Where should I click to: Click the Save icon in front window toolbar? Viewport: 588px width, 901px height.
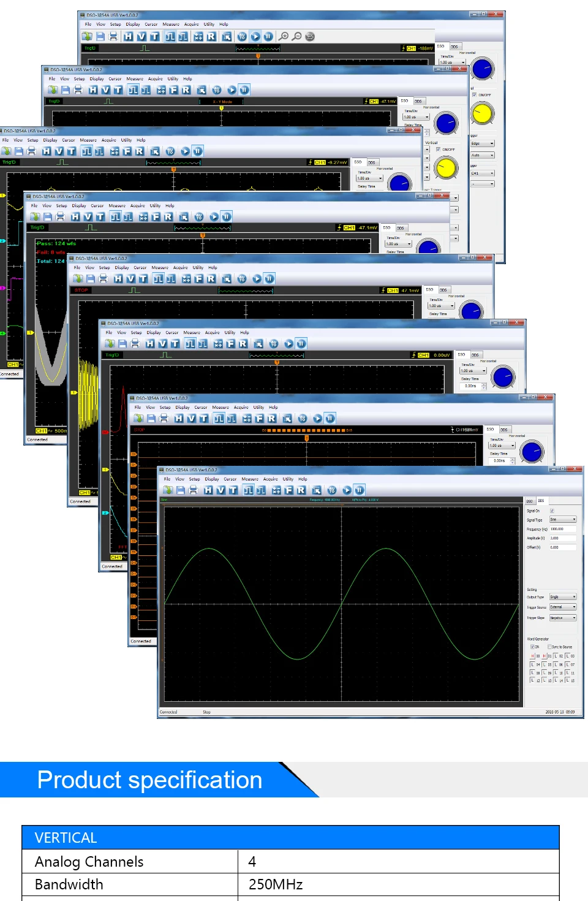tap(181, 490)
